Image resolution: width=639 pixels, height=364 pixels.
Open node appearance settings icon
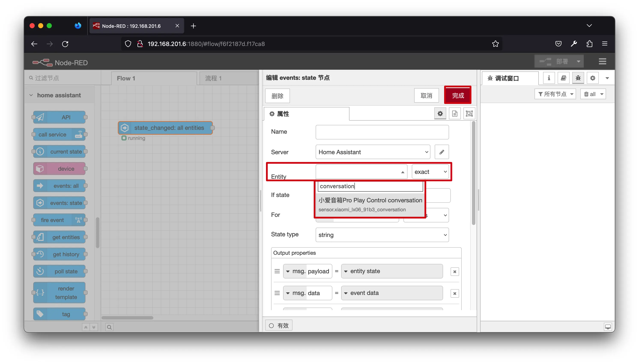[469, 114]
